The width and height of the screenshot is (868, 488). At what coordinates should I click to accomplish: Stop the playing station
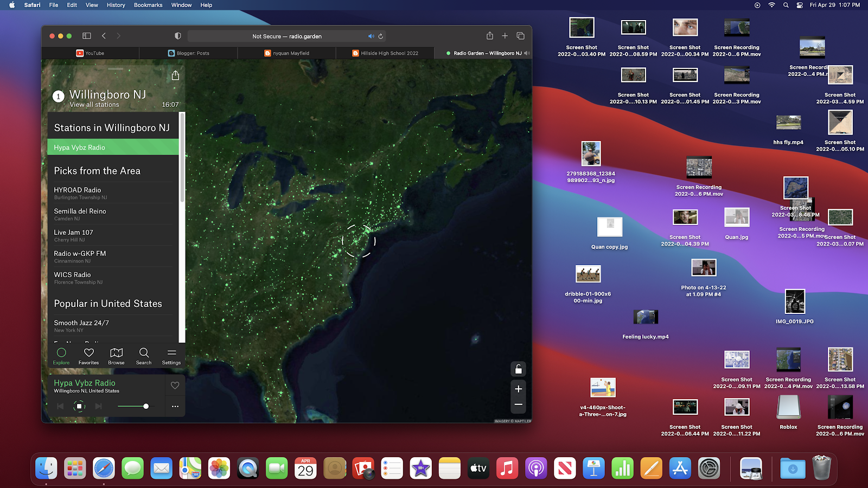79,406
